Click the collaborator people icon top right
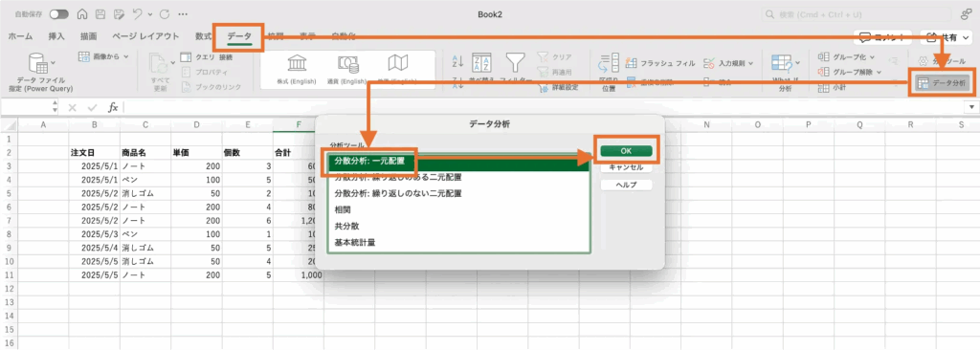 [x=967, y=13]
